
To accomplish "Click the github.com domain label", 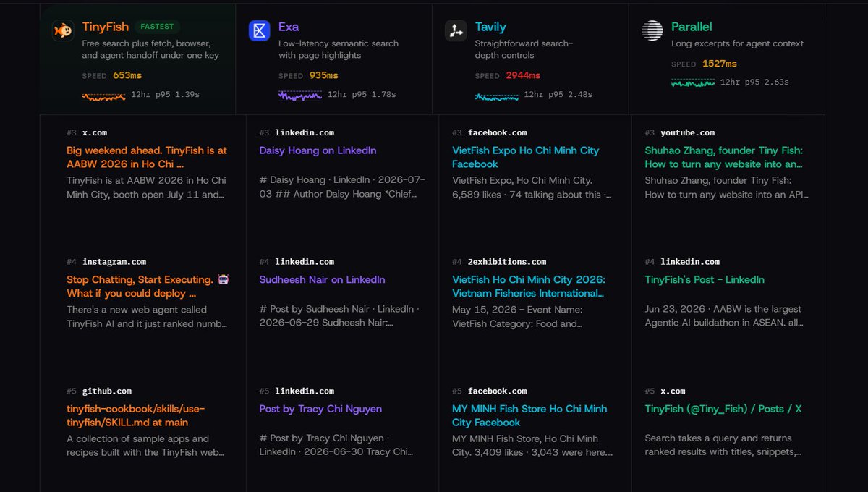I will 107,391.
